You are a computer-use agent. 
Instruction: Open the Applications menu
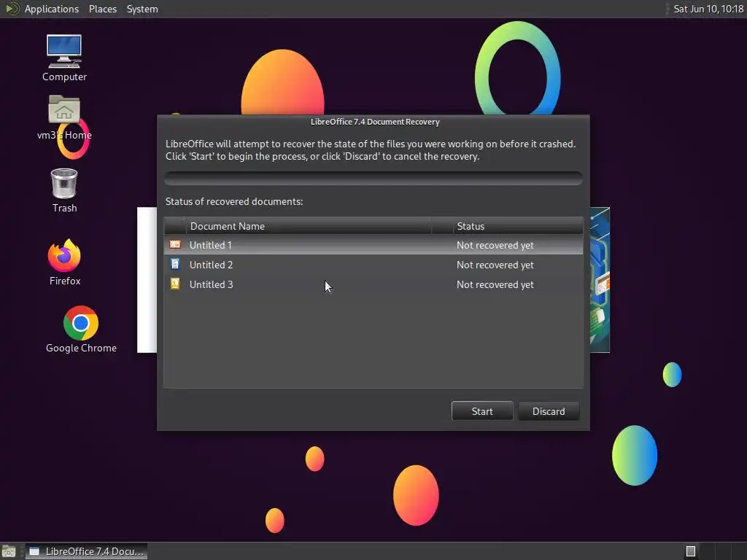pos(52,9)
